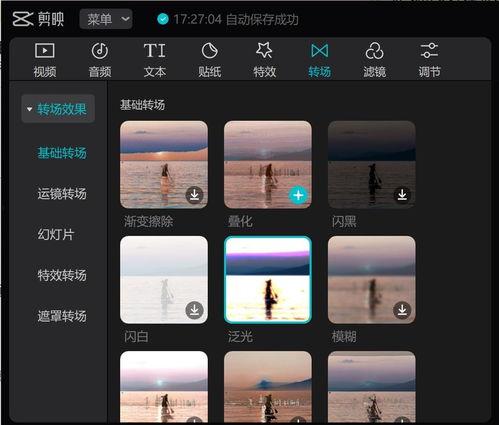Open the 贴纸 sticker panel icon
The width and height of the screenshot is (499, 425).
click(209, 51)
